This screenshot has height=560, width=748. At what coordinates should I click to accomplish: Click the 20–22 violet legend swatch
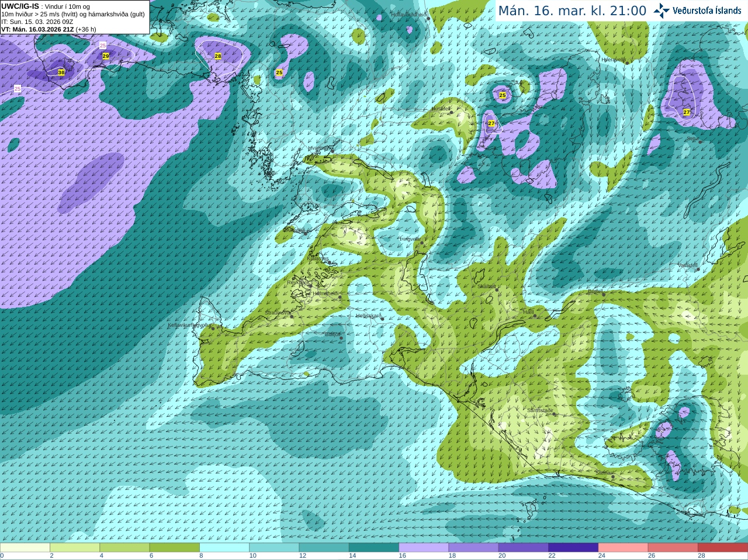click(x=524, y=547)
